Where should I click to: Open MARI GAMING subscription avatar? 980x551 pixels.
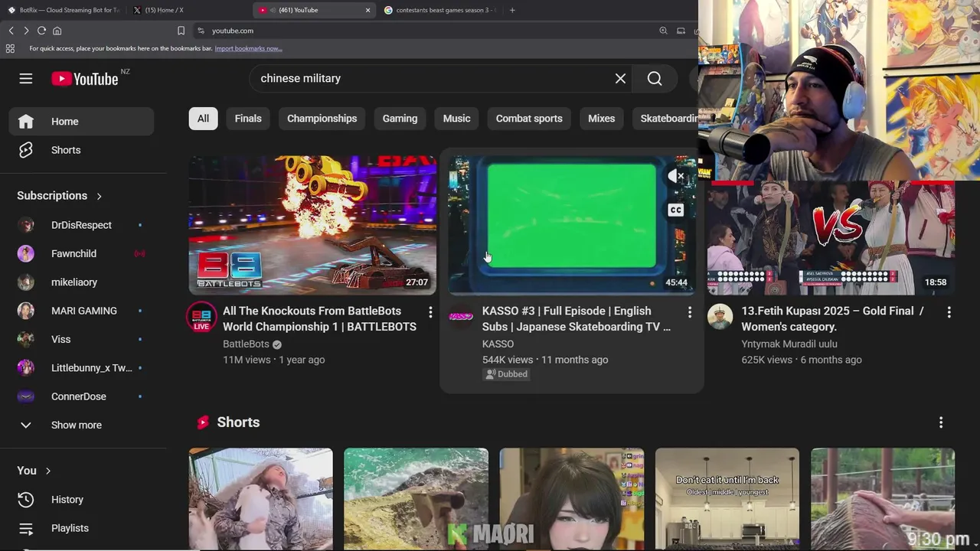pos(26,311)
